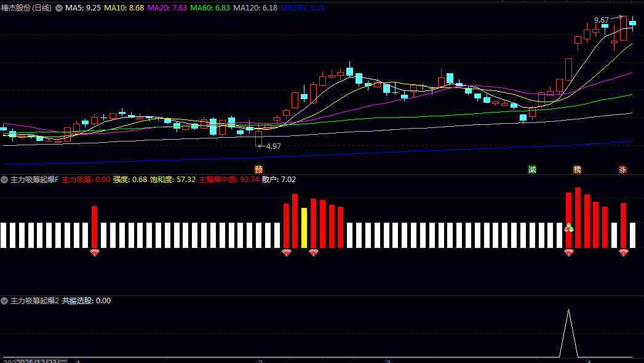The image size is (644, 363).
Task: Click the 主筹集中度: 92.74 readout
Action: tap(229, 180)
